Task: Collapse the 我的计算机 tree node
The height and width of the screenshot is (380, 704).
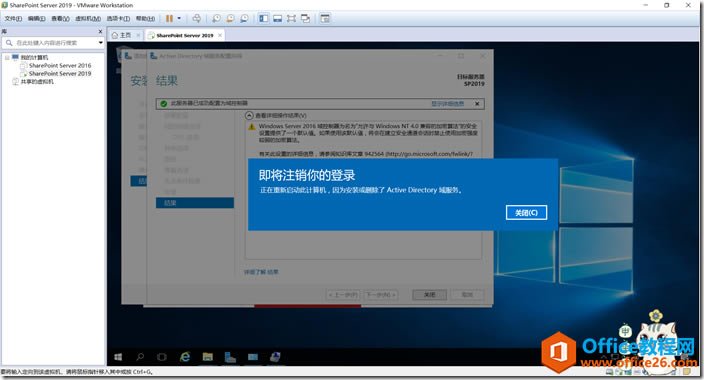Action: 7,57
